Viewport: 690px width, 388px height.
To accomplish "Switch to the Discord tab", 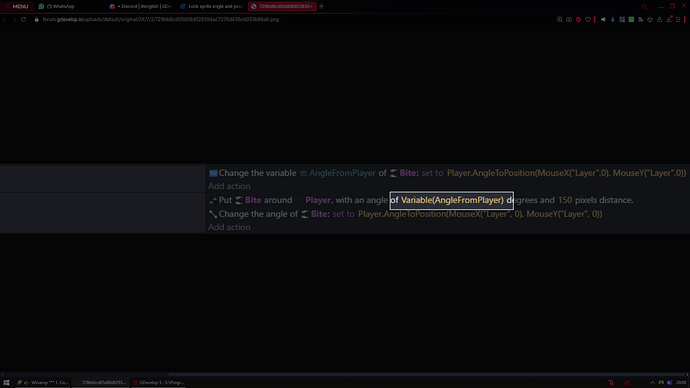I will (140, 6).
